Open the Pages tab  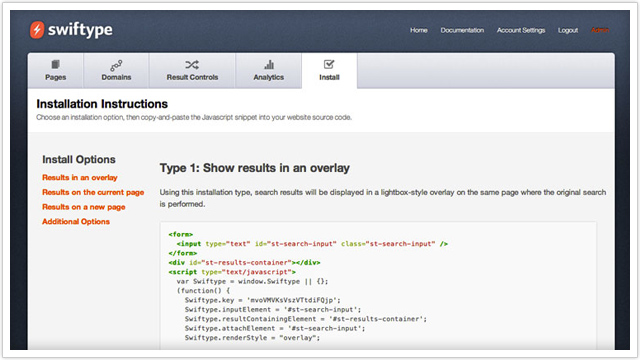[56, 71]
